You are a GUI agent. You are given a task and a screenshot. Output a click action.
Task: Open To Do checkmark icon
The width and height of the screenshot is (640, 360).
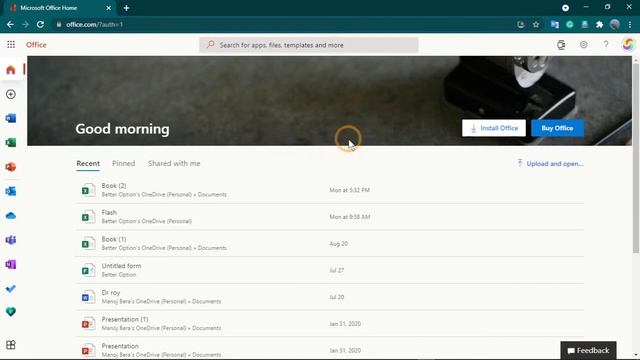tap(11, 289)
